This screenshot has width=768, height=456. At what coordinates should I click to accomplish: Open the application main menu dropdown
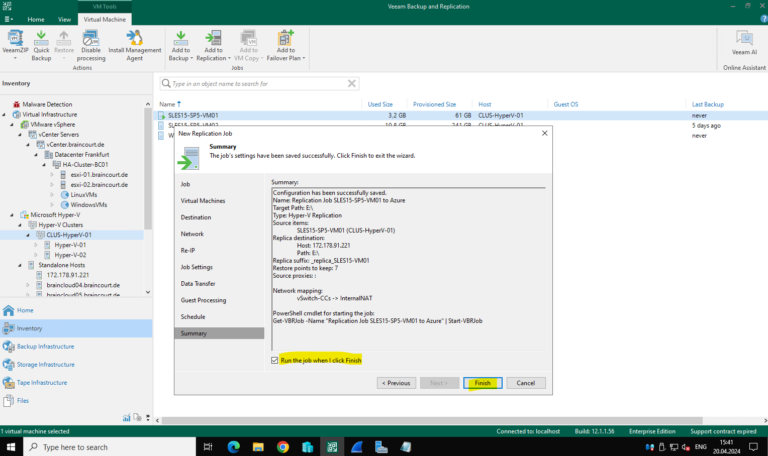[9, 19]
